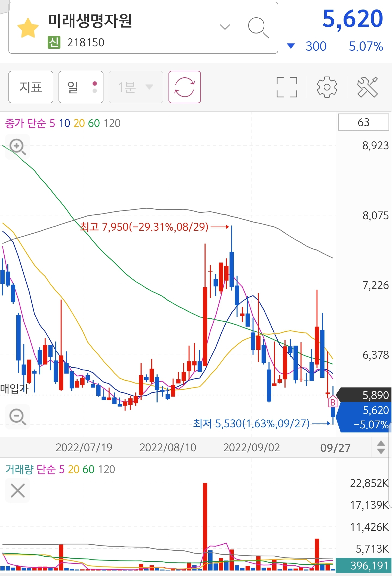Select the B buy marker on chart
The image size is (392, 576).
coord(333,402)
